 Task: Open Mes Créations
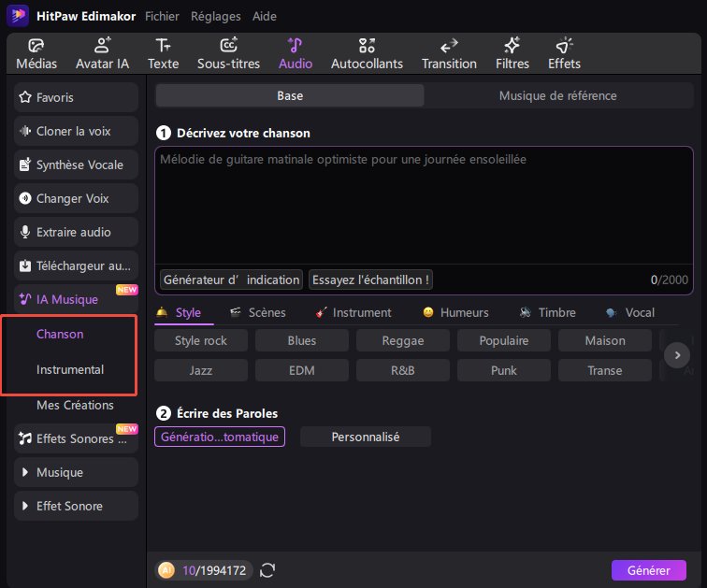point(75,405)
